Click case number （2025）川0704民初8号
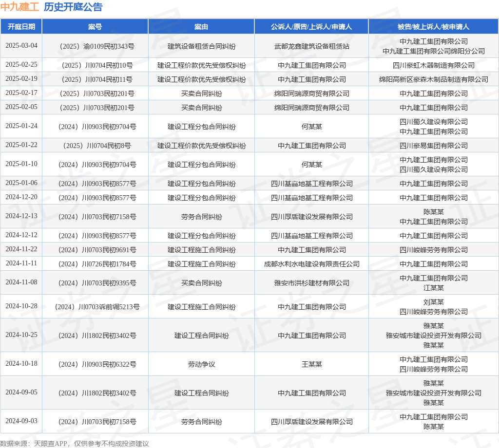Image resolution: width=499 pixels, height=448 pixels. coord(97,146)
